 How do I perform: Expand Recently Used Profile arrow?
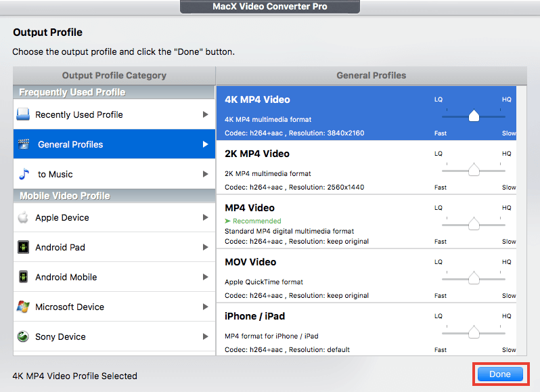tap(205, 114)
